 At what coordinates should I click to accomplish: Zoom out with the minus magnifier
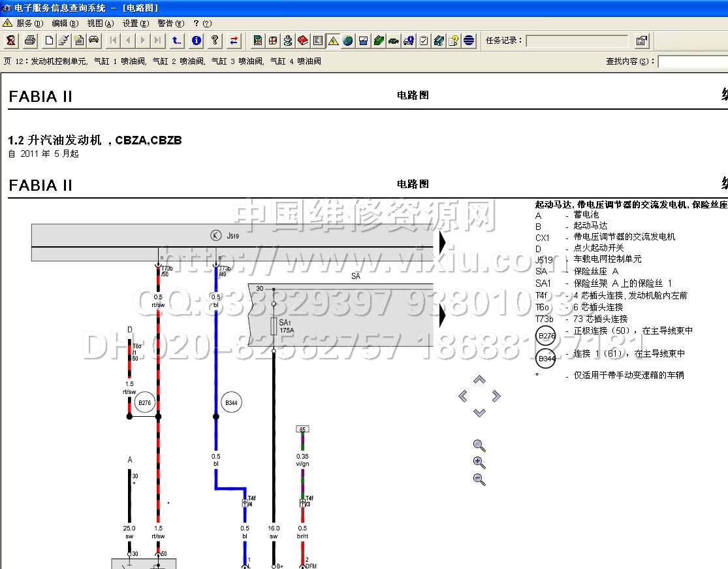point(479,480)
